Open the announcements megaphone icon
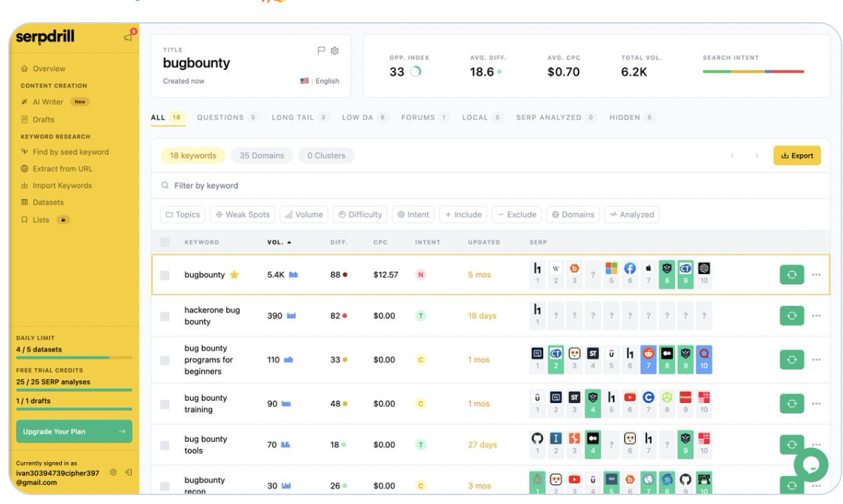The width and height of the screenshot is (843, 504). pos(129,36)
